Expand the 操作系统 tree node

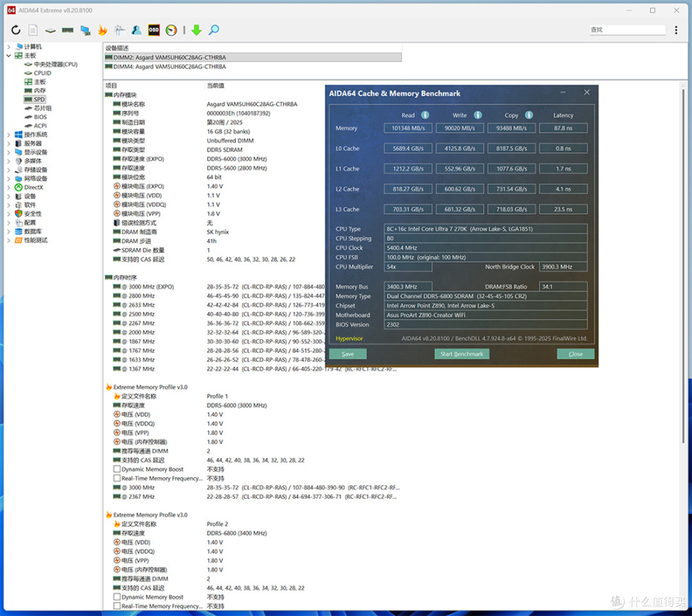9,135
